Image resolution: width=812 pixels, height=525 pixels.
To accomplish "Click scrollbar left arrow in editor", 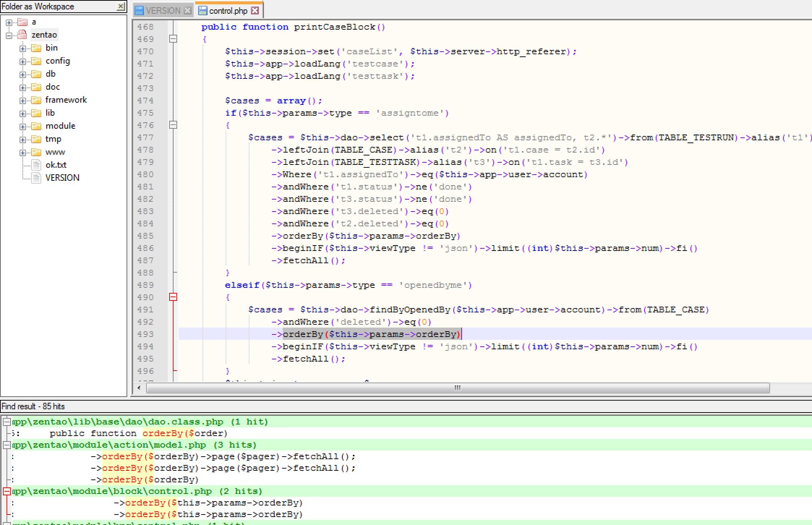I will (x=139, y=388).
